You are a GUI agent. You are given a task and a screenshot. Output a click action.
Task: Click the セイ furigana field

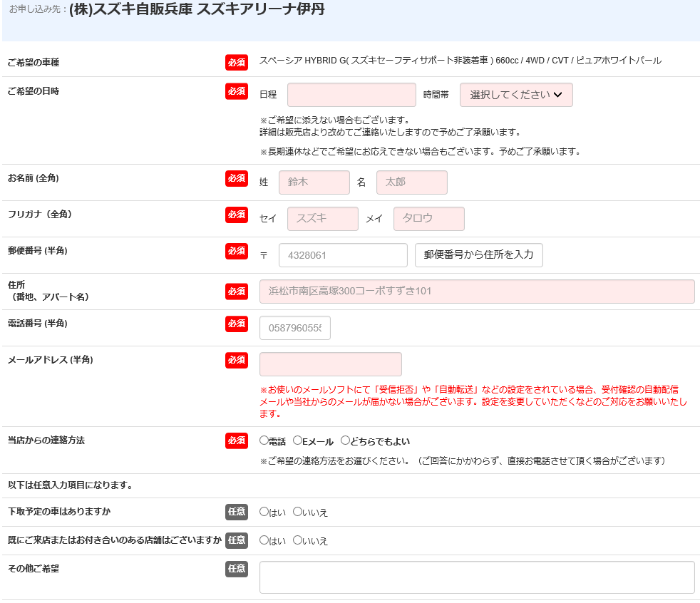[x=323, y=219]
